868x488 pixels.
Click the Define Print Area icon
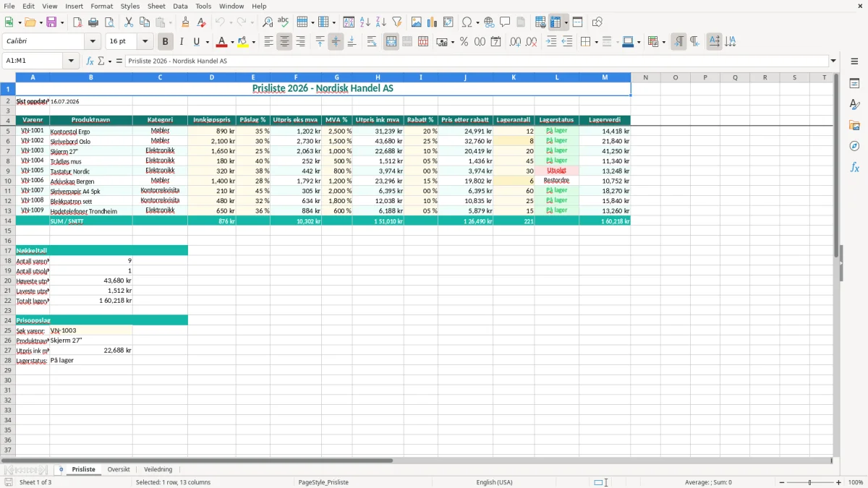540,22
